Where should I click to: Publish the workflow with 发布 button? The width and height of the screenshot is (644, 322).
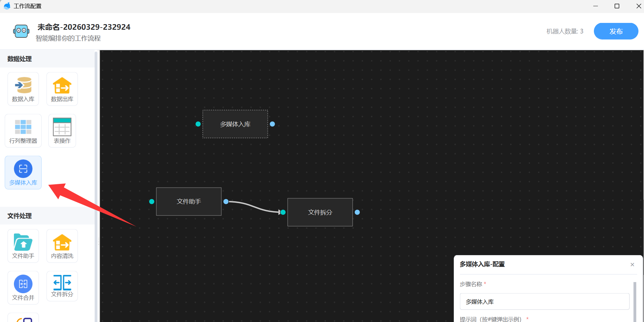(x=616, y=31)
